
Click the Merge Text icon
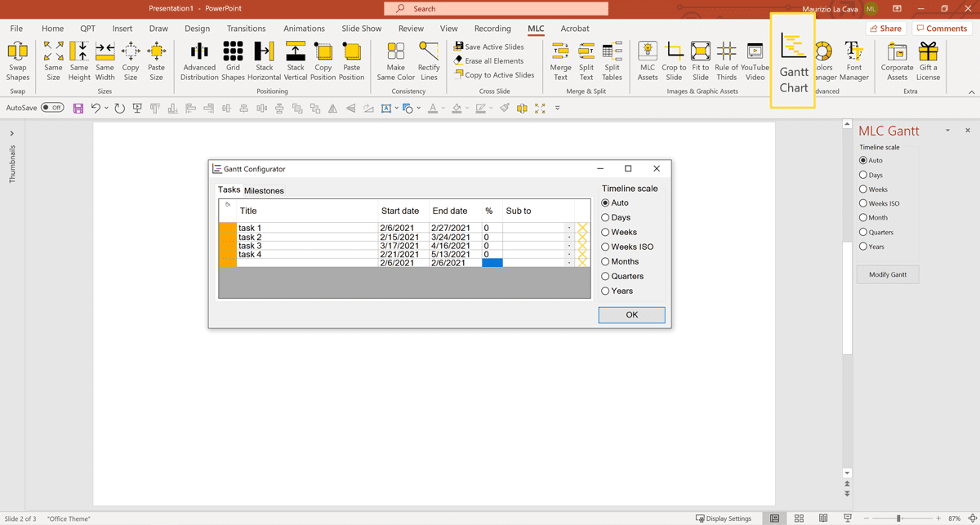click(x=560, y=60)
